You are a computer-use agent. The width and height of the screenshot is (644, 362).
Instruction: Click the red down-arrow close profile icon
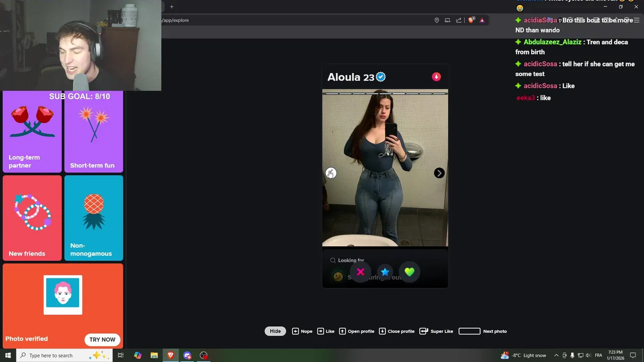coord(436,77)
